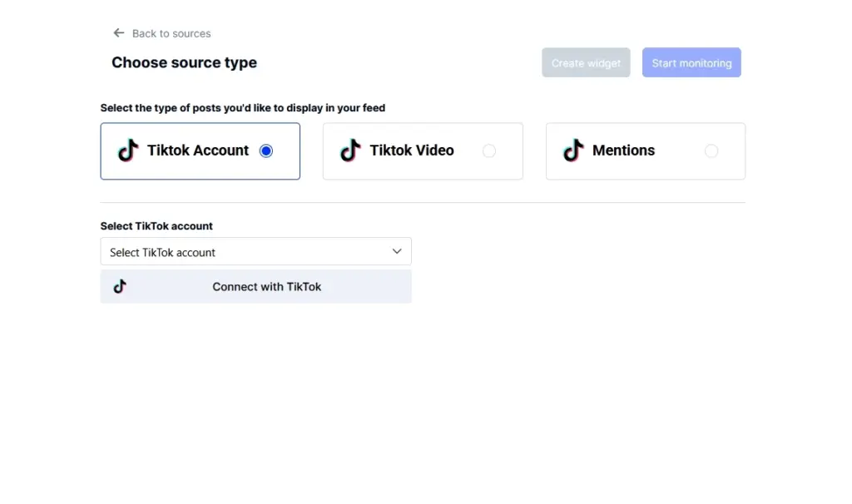Viewport: 852px width, 504px height.
Task: Click the Tiktok Account card label
Action: [198, 151]
